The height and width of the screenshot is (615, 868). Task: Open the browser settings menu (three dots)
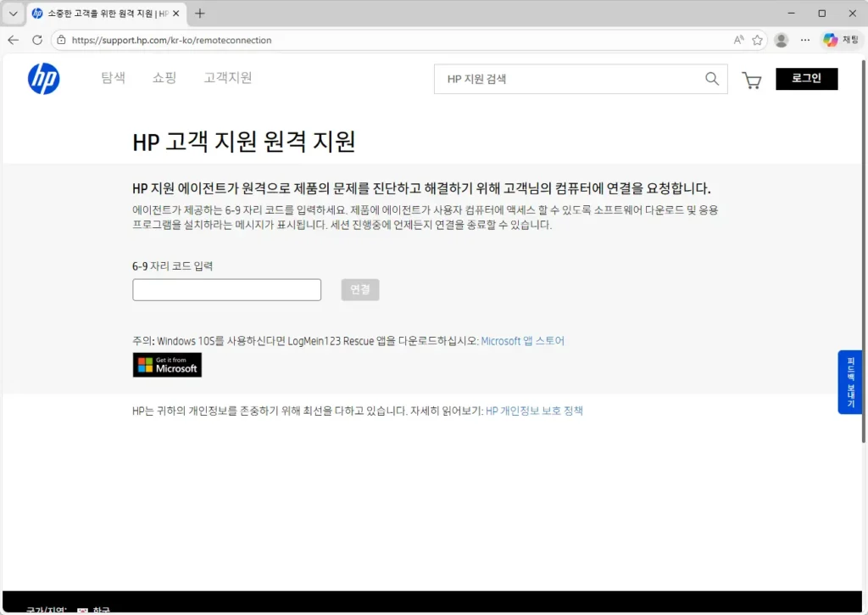click(804, 40)
